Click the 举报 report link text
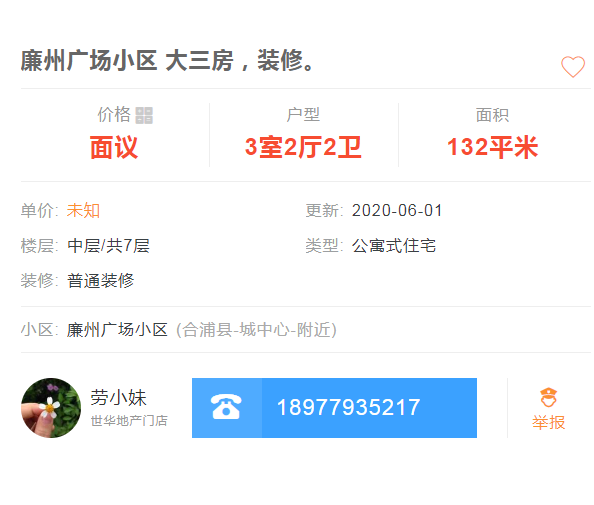The height and width of the screenshot is (505, 594). (548, 422)
